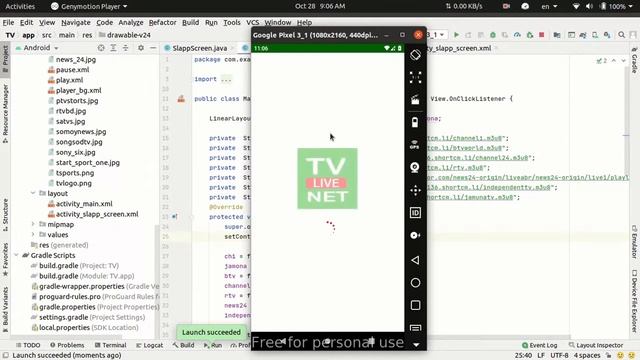640x360 pixels.
Task: Click Activities in the top bar
Action: point(20,6)
